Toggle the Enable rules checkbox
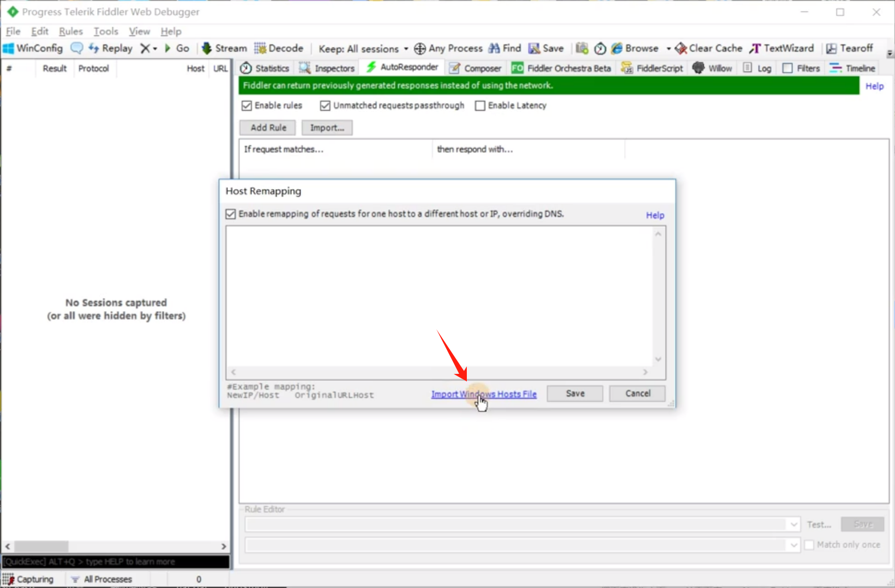Image resolution: width=895 pixels, height=588 pixels. [x=247, y=106]
